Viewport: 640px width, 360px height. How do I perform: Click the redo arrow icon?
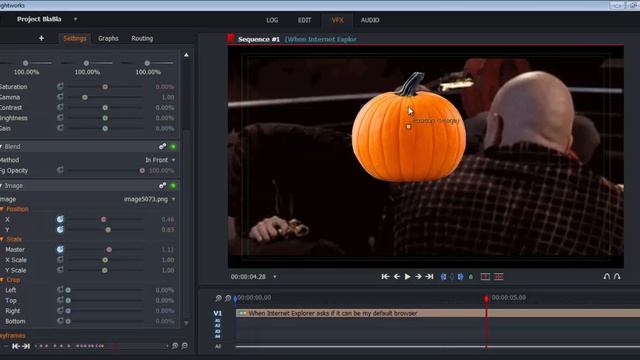617,277
